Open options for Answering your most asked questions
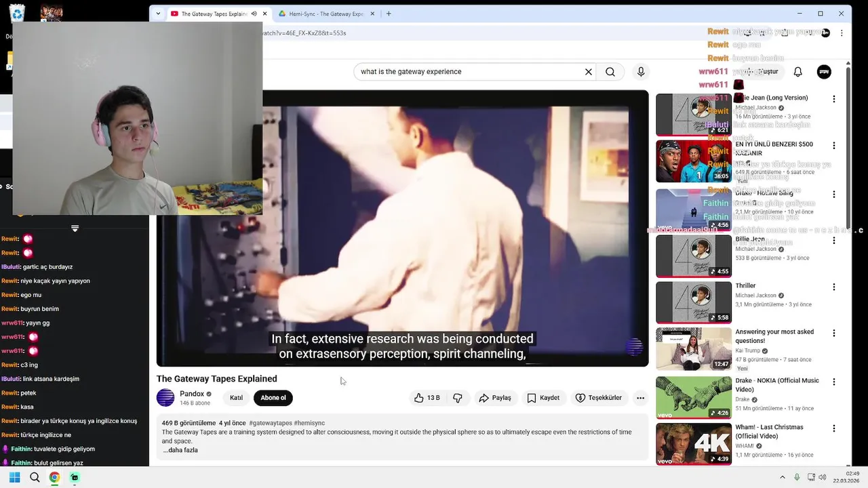Screen dimensions: 868x488 [x=834, y=333]
